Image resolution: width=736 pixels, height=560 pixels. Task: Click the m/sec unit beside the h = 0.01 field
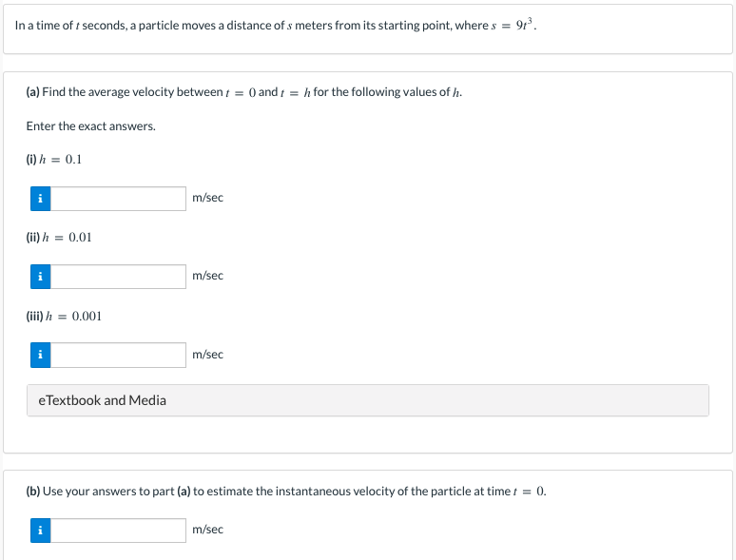pyautogui.click(x=207, y=276)
